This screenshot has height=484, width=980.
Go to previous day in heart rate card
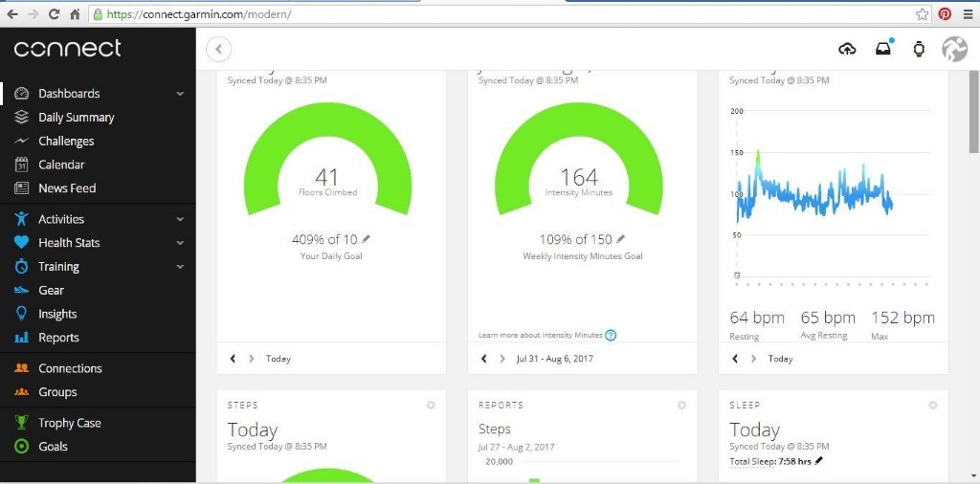(x=735, y=359)
